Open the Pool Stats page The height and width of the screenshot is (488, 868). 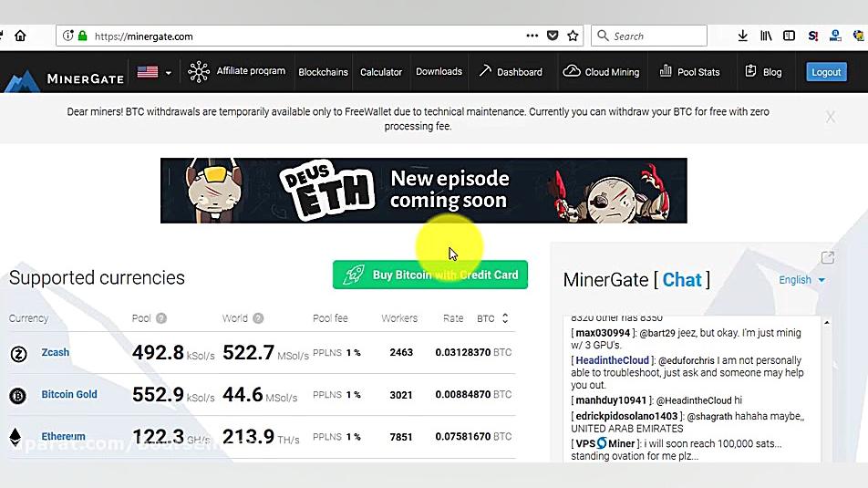pos(698,72)
